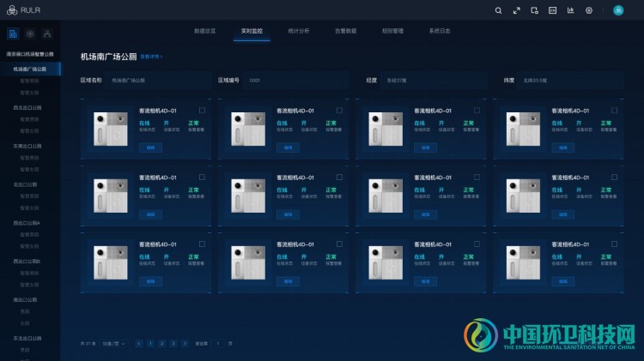Expand 西出出口公厕 in the sidebar tree

27,108
